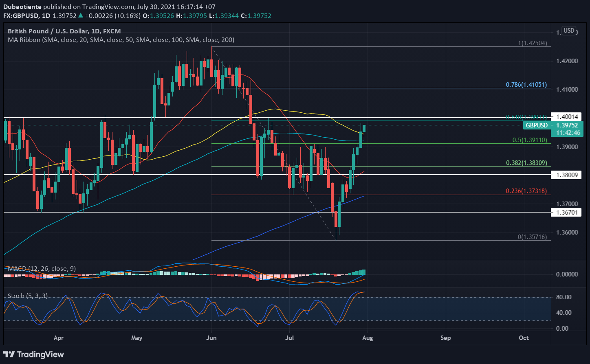
Task: Select the 1.38009 horizontal line price label
Action: click(x=567, y=175)
